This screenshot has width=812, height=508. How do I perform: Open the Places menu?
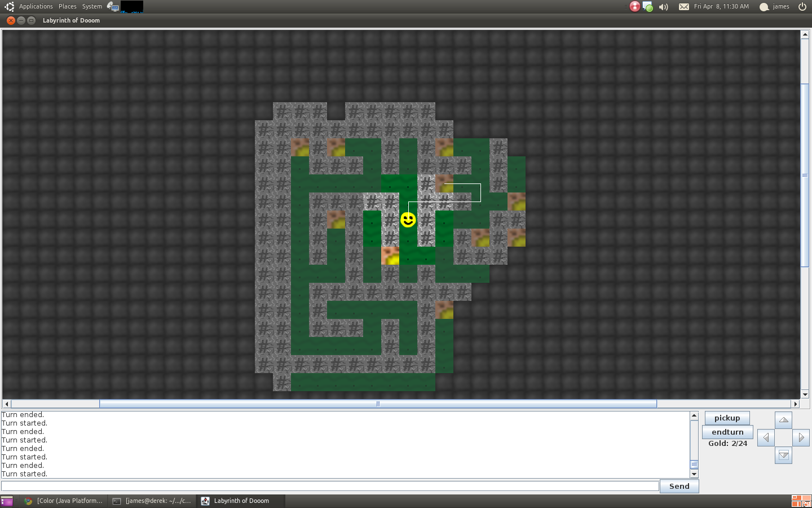pyautogui.click(x=67, y=7)
